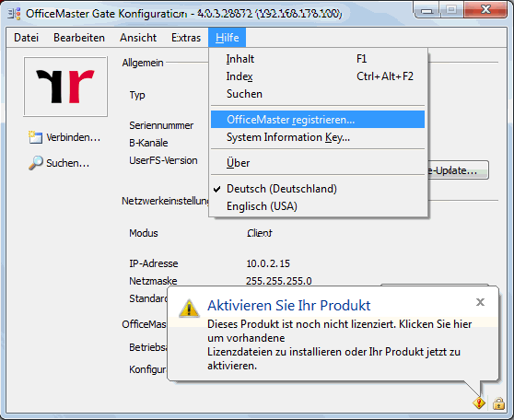Screen dimensions: 514x420
Task: Click the balloon text about license files
Action: point(339,344)
